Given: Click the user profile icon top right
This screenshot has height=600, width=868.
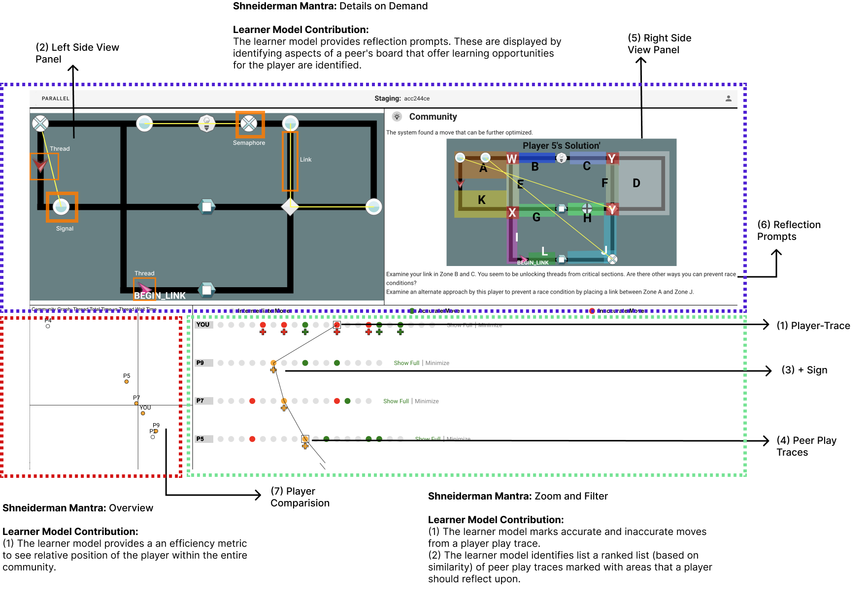Looking at the screenshot, I should click(728, 98).
